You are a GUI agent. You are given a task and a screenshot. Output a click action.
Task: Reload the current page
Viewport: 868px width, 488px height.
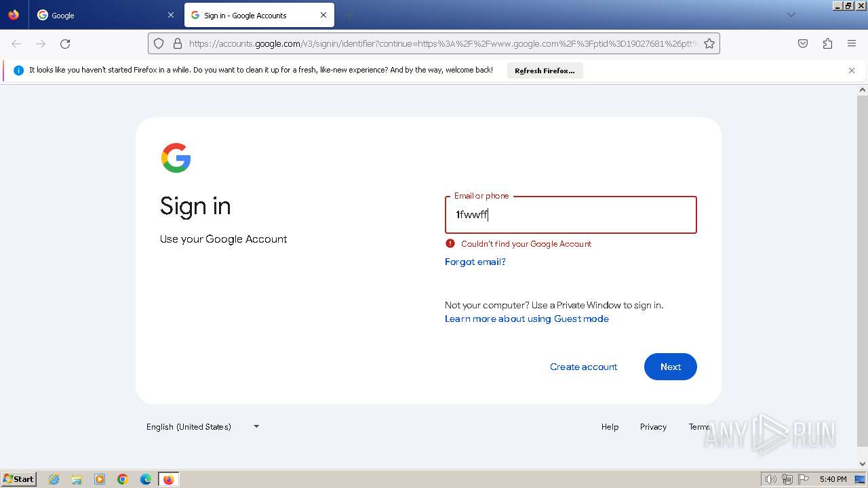(65, 43)
